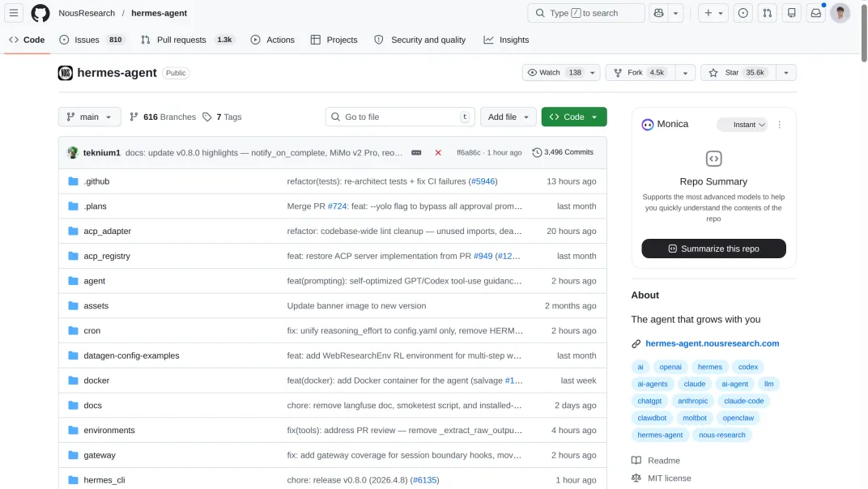868x489 pixels.
Task: Click Summarize this repo button
Action: pos(713,249)
